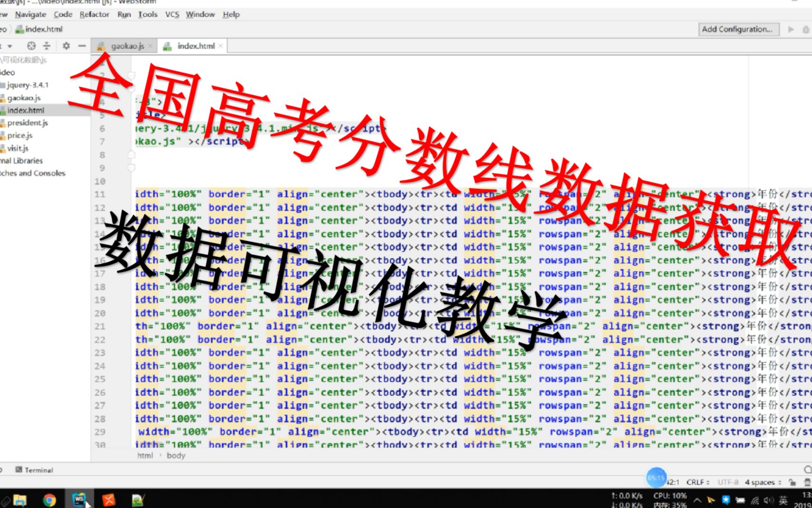Open File Explorer from the taskbar
This screenshot has height=508, width=812.
click(20, 500)
